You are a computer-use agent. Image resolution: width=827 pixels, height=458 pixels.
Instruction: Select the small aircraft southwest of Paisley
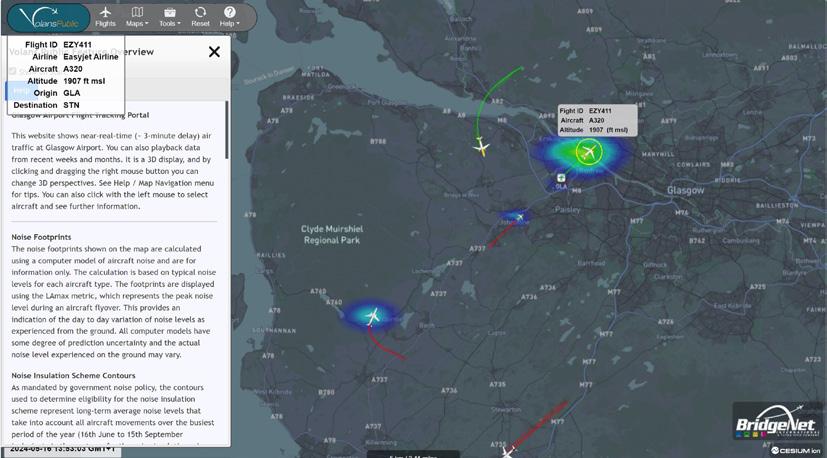click(519, 217)
